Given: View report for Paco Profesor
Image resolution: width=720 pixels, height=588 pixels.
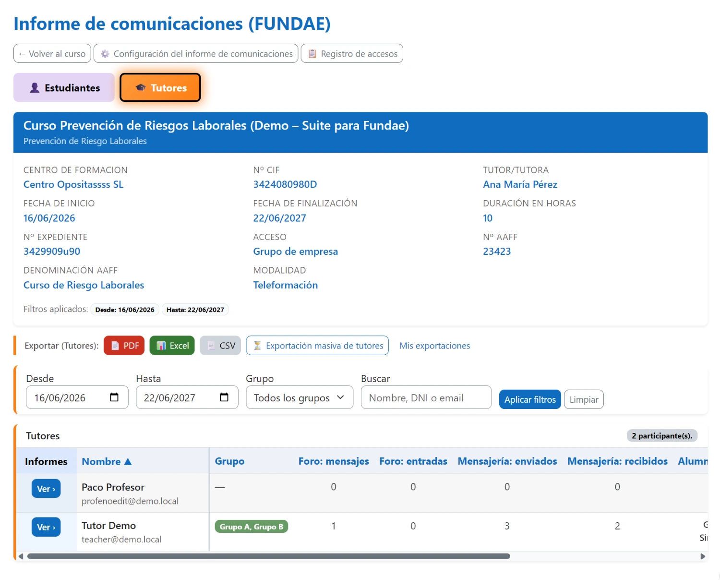Looking at the screenshot, I should [46, 489].
